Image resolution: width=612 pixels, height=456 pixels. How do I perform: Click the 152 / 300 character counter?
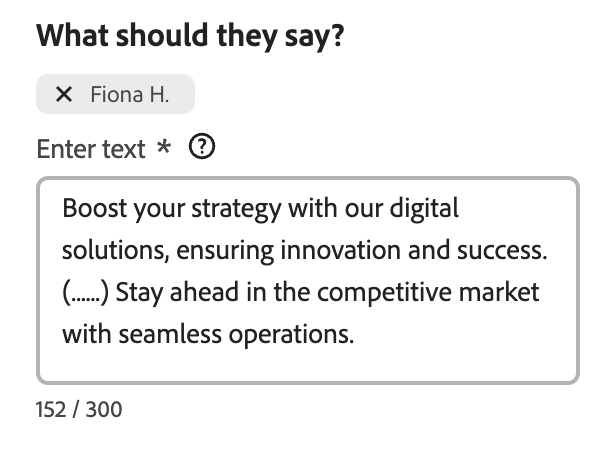coord(79,409)
